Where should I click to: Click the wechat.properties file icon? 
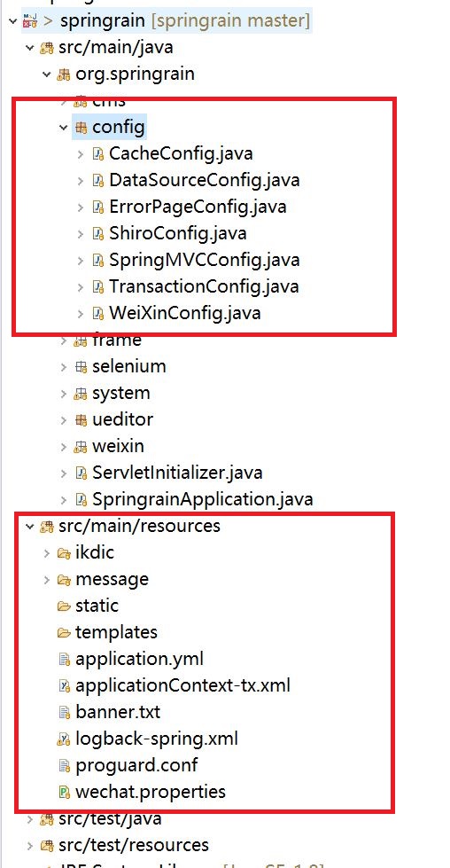[x=65, y=792]
